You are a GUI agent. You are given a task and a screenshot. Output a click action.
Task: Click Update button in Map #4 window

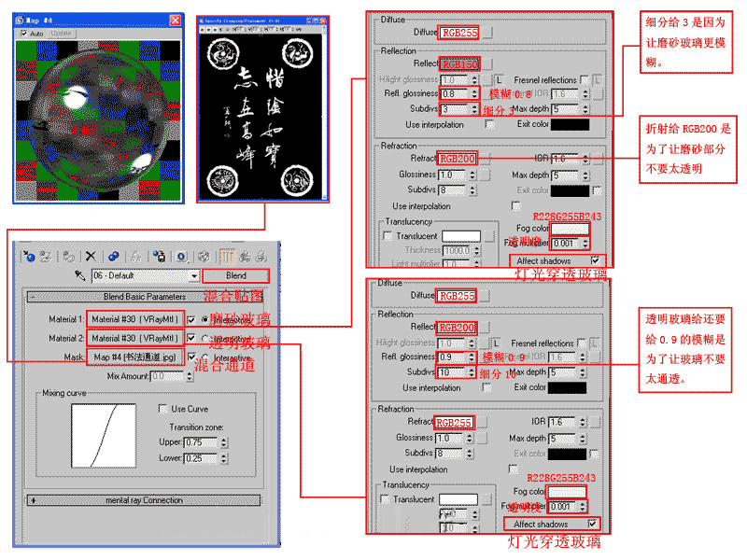tap(61, 34)
